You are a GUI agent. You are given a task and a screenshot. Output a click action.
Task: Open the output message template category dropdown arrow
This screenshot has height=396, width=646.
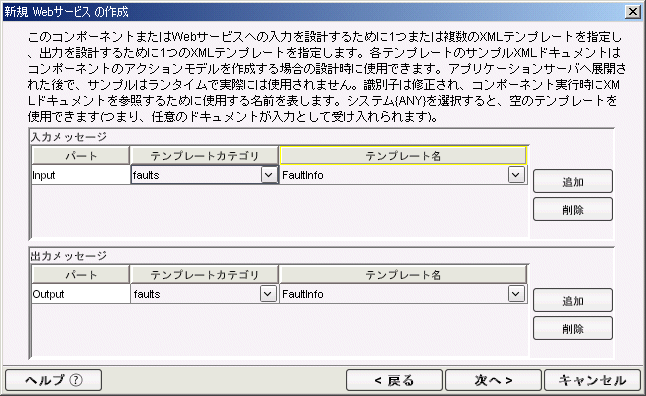(268, 294)
